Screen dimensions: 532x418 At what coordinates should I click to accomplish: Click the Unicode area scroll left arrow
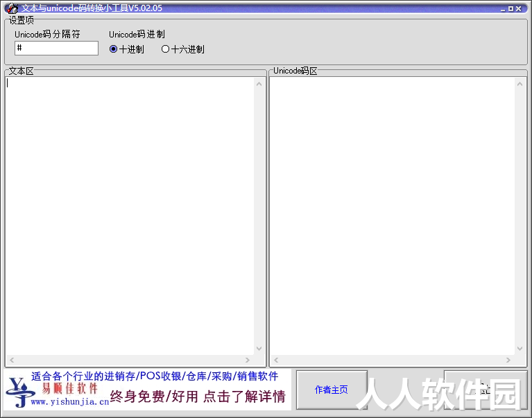coord(276,360)
